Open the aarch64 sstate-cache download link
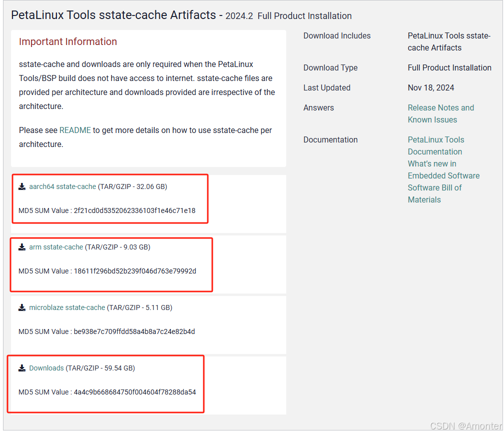Screen dimensions: 504x435 [62, 186]
